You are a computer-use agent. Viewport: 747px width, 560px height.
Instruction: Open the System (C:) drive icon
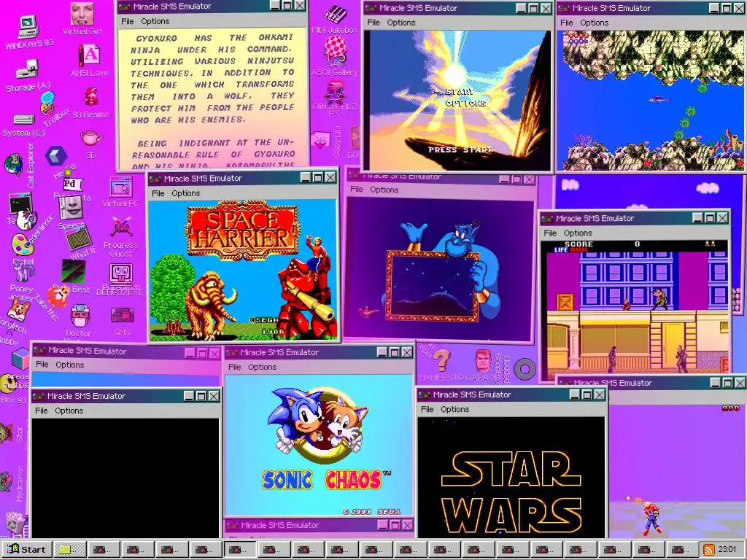click(x=24, y=119)
